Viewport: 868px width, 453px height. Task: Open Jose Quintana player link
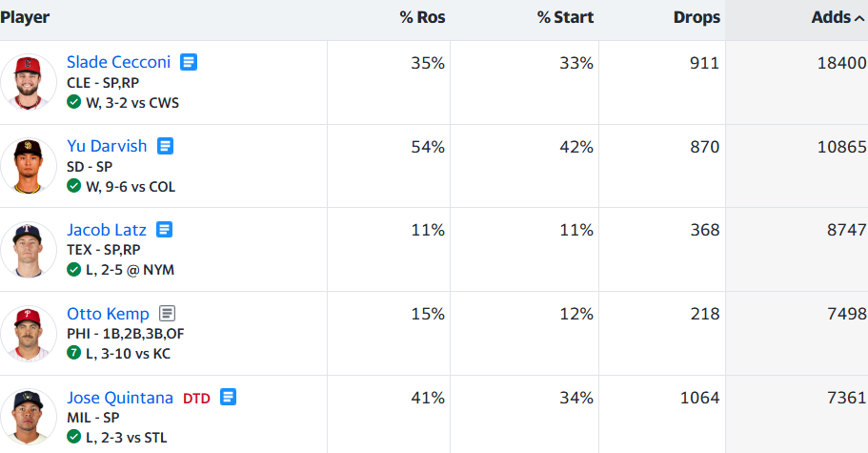[x=120, y=398]
